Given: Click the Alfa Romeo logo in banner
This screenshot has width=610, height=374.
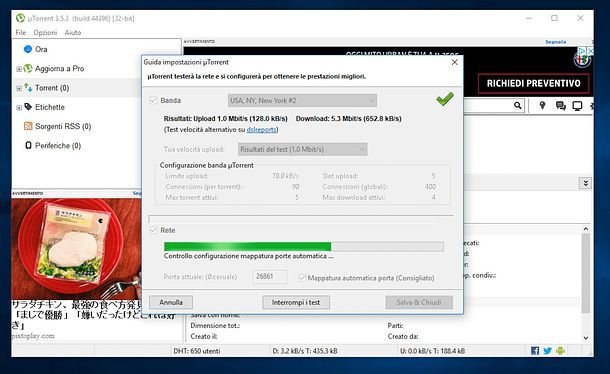Looking at the screenshot, I should pyautogui.click(x=582, y=60).
